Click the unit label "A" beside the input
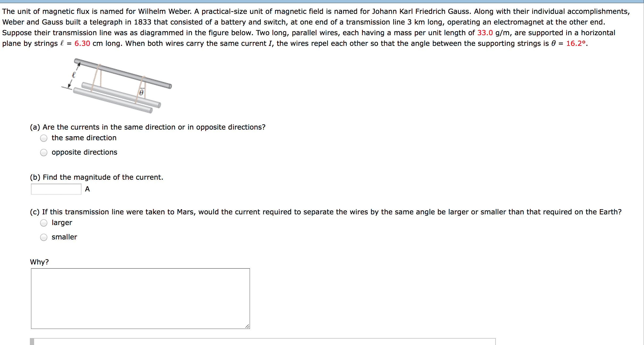Screen dimensions: 644x345 click(x=87, y=189)
